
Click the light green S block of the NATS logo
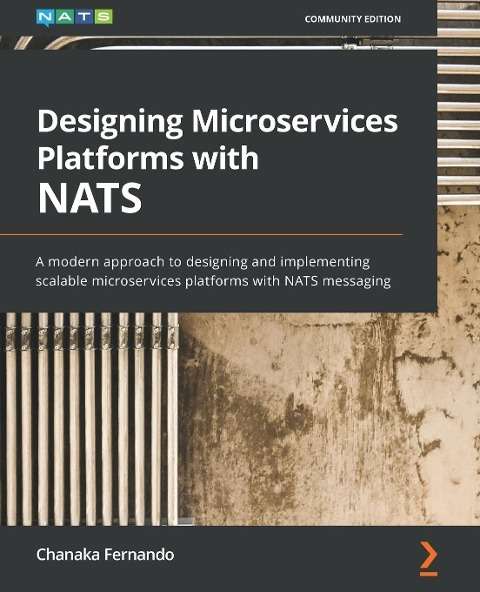(x=103, y=17)
